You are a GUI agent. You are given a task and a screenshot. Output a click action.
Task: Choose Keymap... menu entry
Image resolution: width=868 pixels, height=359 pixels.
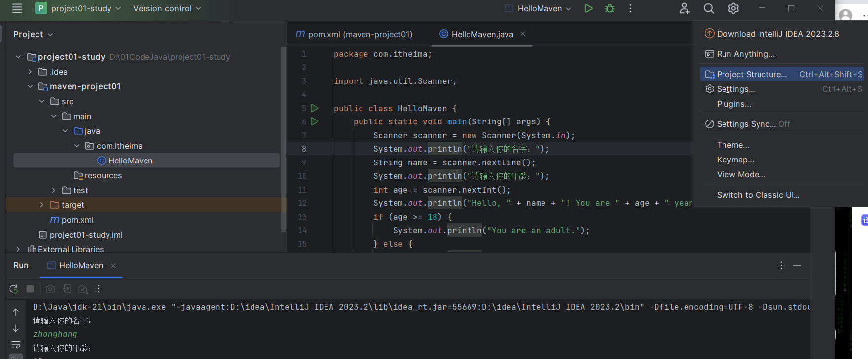click(x=782, y=160)
